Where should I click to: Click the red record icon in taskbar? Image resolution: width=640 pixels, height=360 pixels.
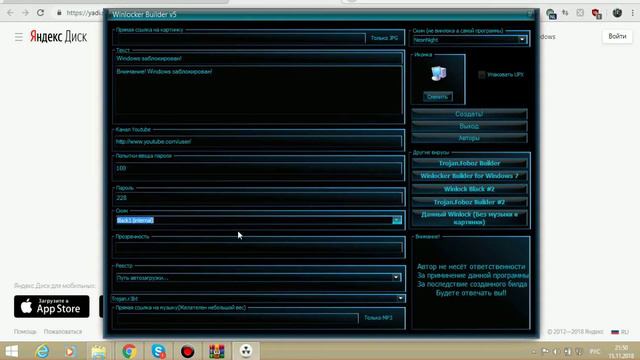pyautogui.click(x=187, y=351)
